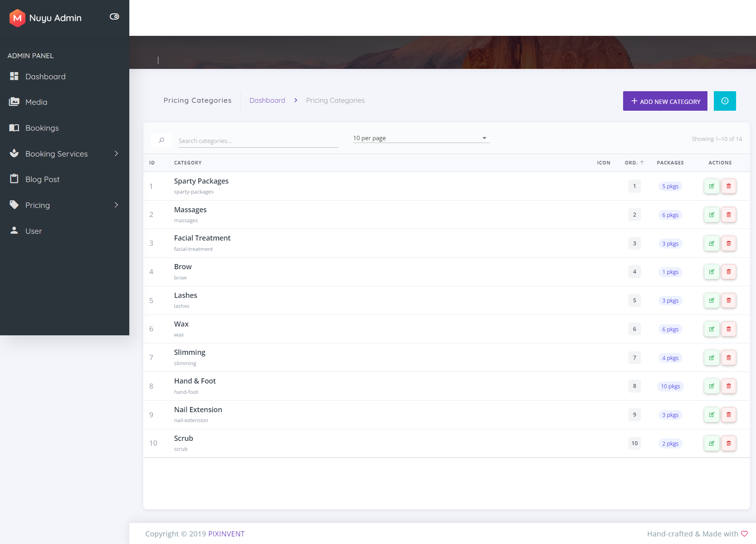Image resolution: width=756 pixels, height=544 pixels.
Task: Edit the Lashes category
Action: pyautogui.click(x=711, y=301)
